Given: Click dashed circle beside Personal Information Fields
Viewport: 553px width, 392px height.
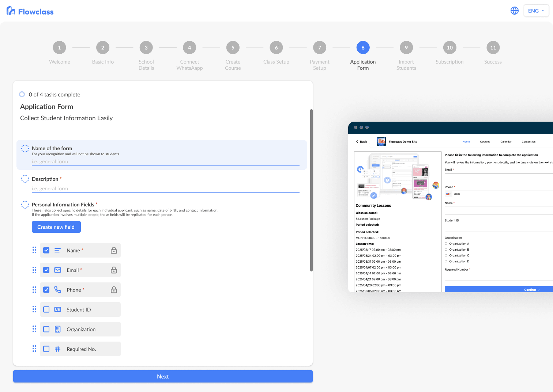Looking at the screenshot, I should click(25, 205).
